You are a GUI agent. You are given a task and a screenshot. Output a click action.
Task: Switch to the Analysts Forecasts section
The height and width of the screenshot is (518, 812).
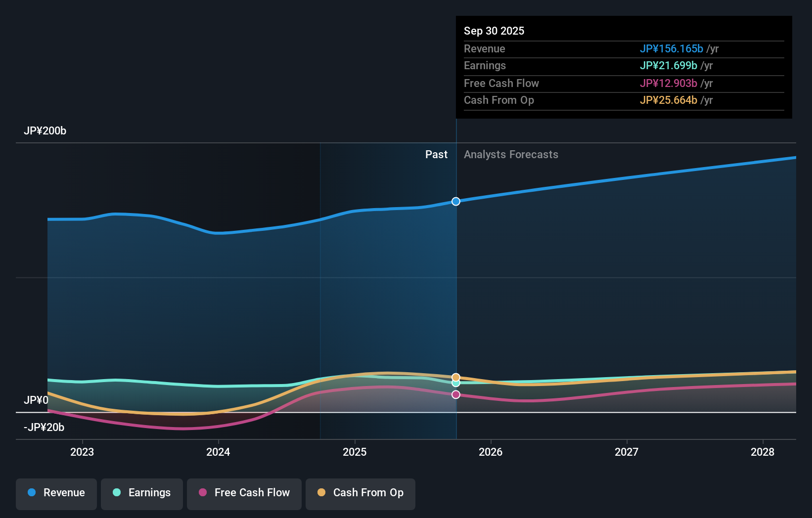(511, 154)
